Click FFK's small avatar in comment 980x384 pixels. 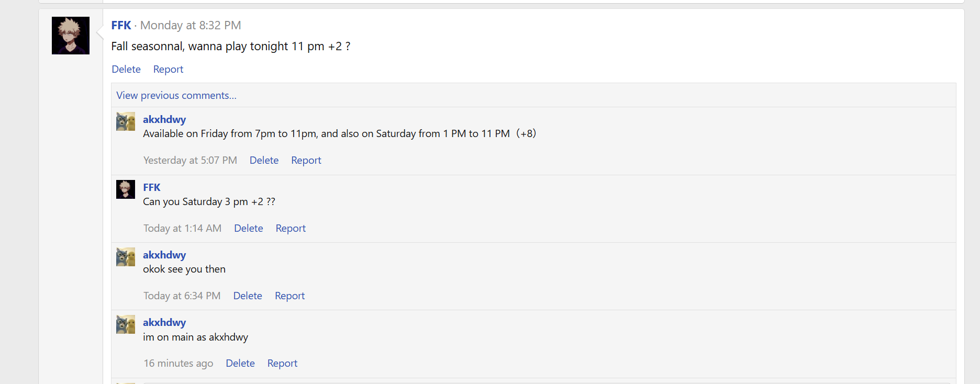(126, 189)
